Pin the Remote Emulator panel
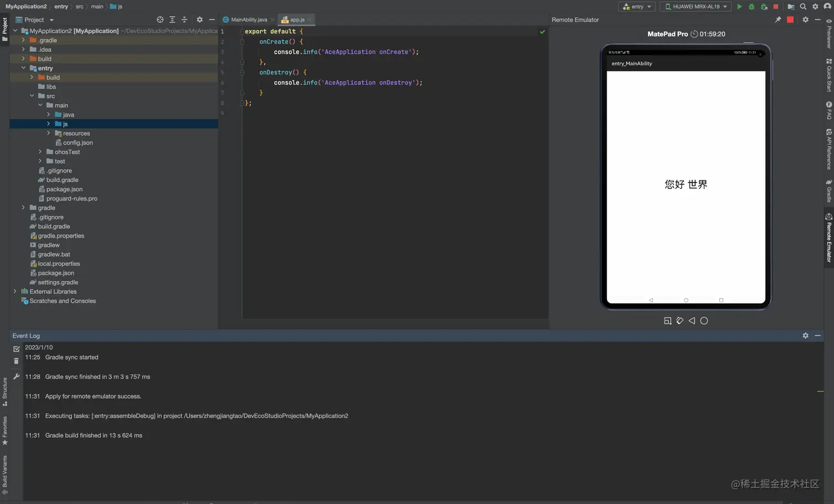Screen dimensions: 834x504 (x=778, y=20)
